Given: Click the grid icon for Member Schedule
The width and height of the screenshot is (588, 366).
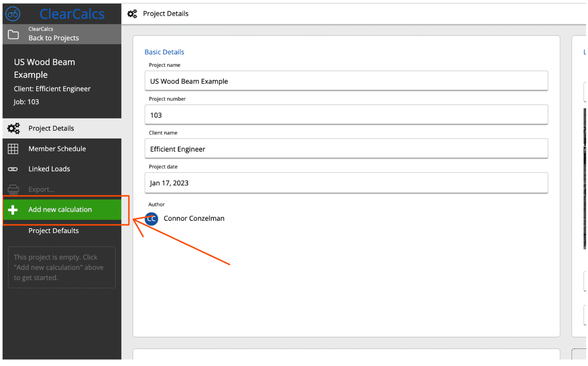Looking at the screenshot, I should tap(13, 149).
